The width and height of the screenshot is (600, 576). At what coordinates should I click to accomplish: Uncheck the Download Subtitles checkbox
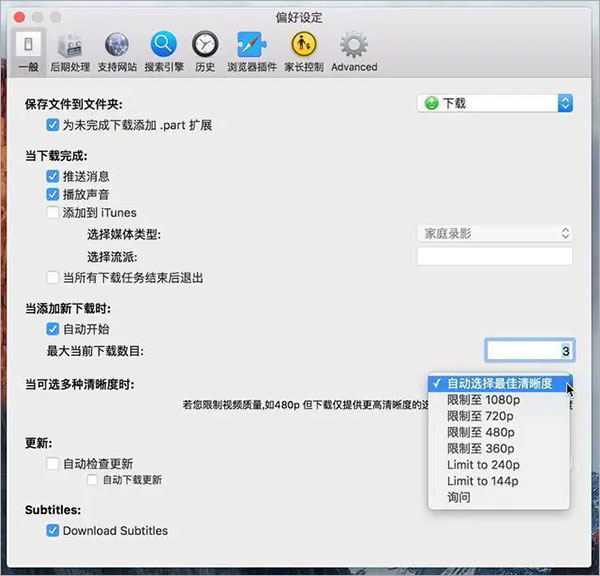53,530
